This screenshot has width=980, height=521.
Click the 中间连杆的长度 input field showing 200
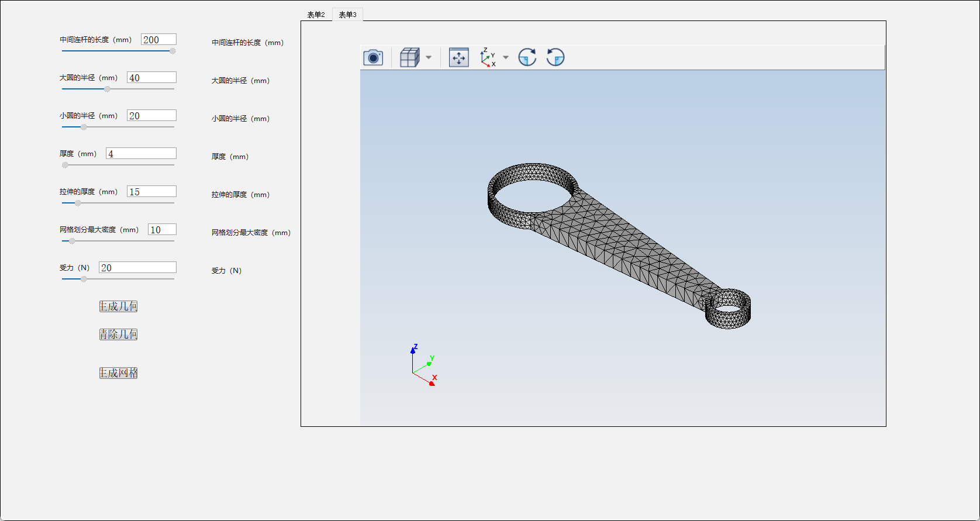[x=158, y=39]
